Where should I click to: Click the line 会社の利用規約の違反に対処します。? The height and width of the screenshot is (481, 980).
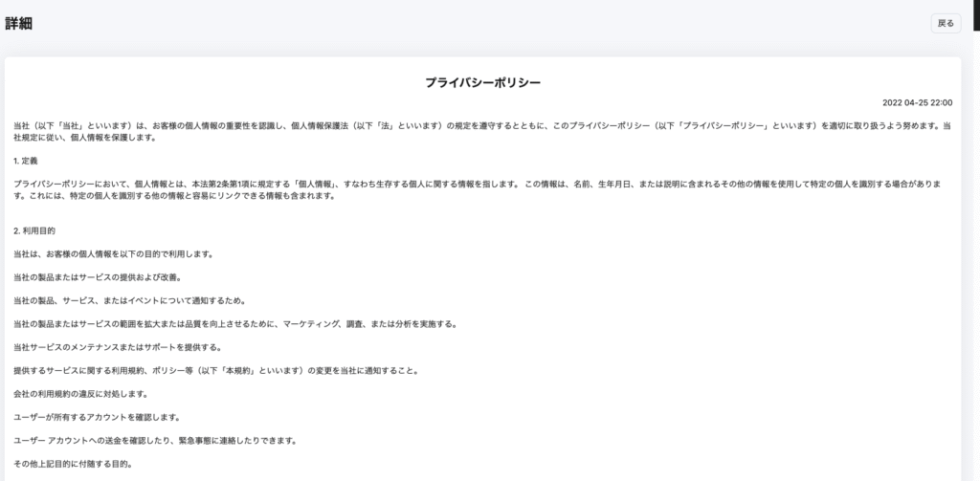80,394
